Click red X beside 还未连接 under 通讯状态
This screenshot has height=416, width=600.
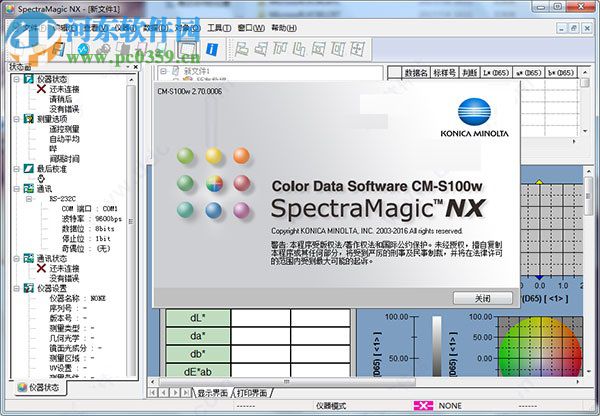41,268
